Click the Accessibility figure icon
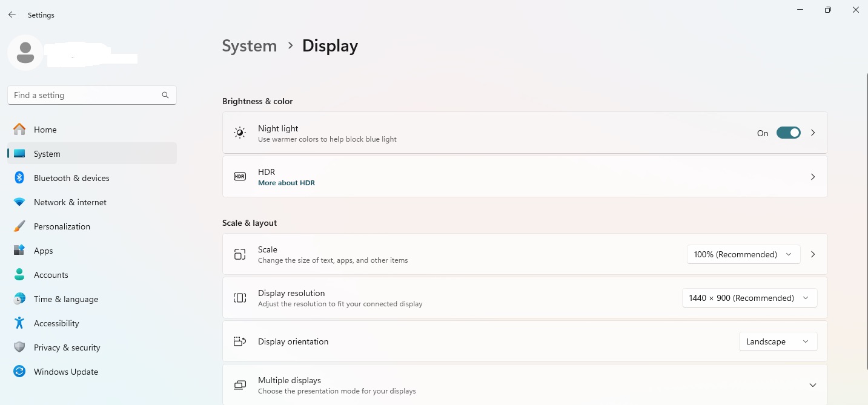 pos(19,323)
